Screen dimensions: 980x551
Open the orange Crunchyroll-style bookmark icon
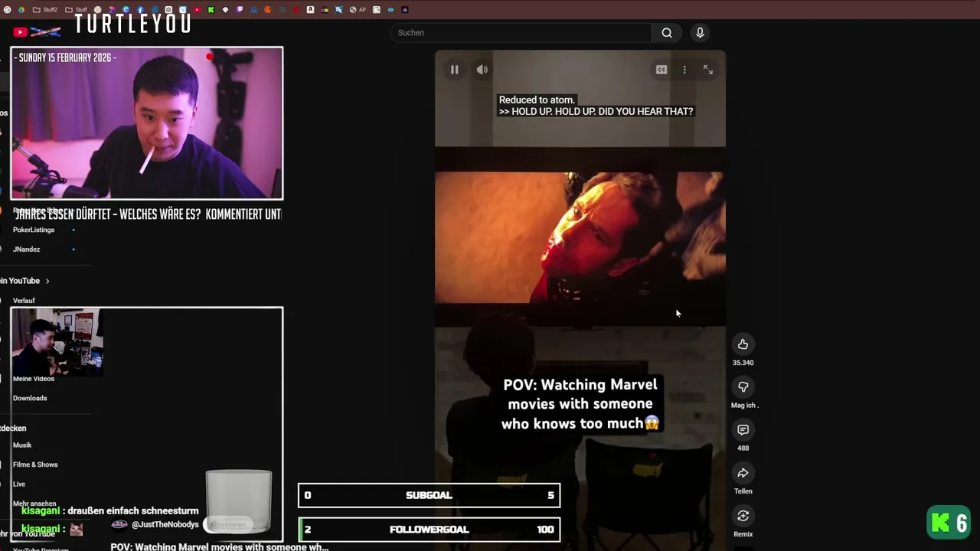267,10
